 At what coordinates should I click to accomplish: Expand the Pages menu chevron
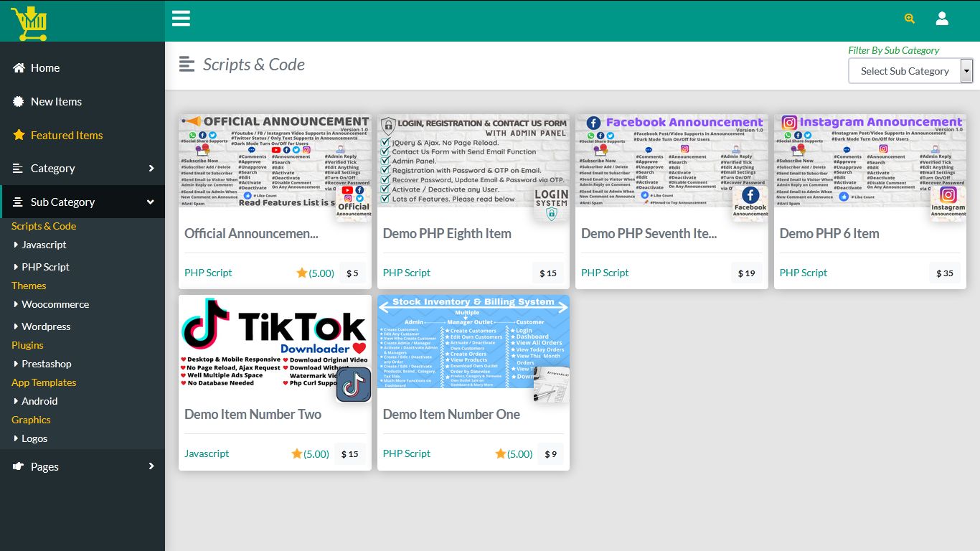click(151, 466)
